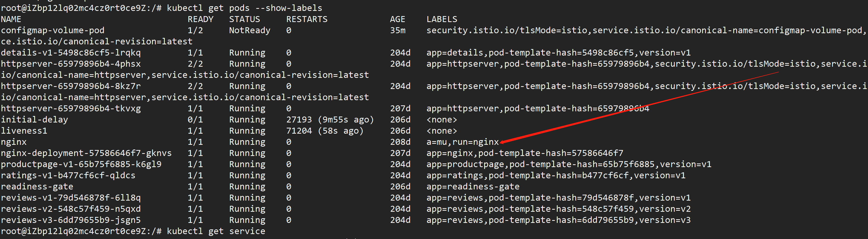This screenshot has height=239, width=868.
Task: Click the NotReady status text
Action: click(249, 30)
